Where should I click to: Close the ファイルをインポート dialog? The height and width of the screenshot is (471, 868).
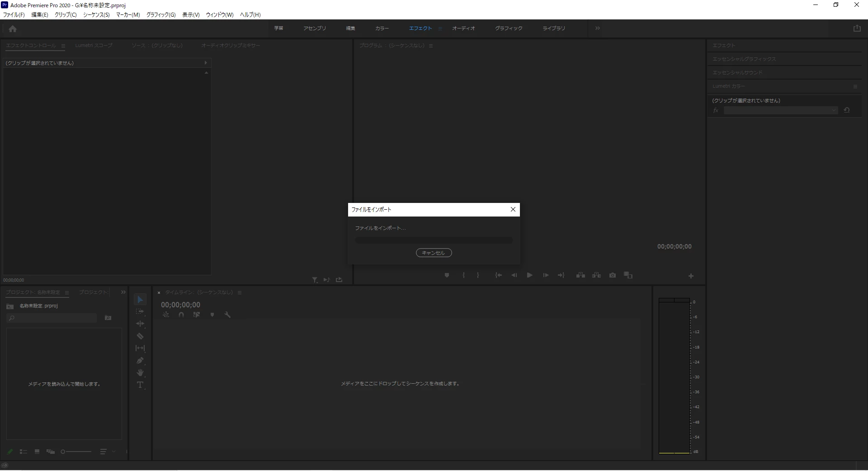(x=513, y=209)
